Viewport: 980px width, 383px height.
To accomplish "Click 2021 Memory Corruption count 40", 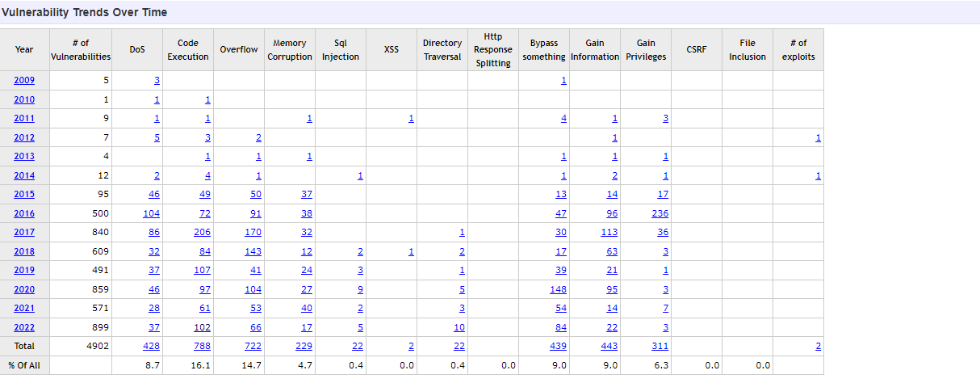I will (x=307, y=309).
